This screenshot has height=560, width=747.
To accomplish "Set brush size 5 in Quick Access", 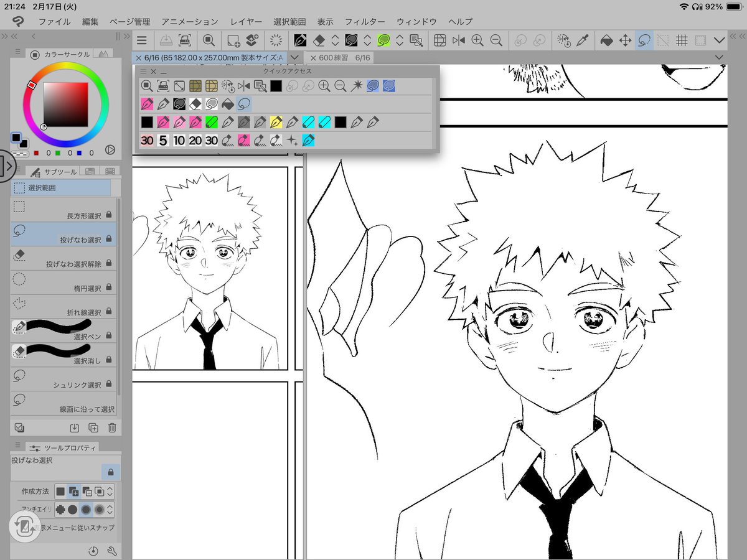I will point(163,141).
